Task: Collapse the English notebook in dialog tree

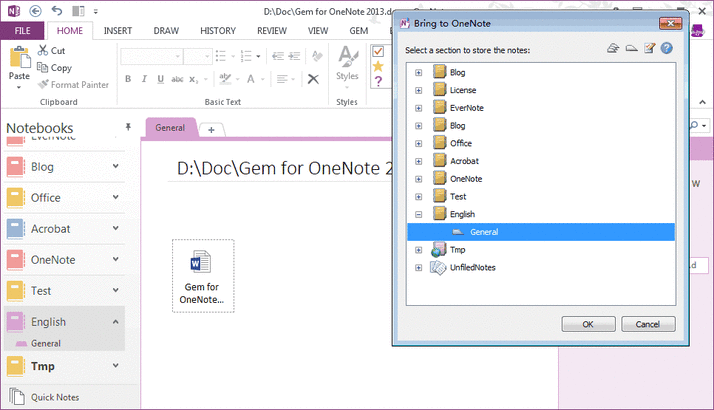Action: pyautogui.click(x=418, y=214)
